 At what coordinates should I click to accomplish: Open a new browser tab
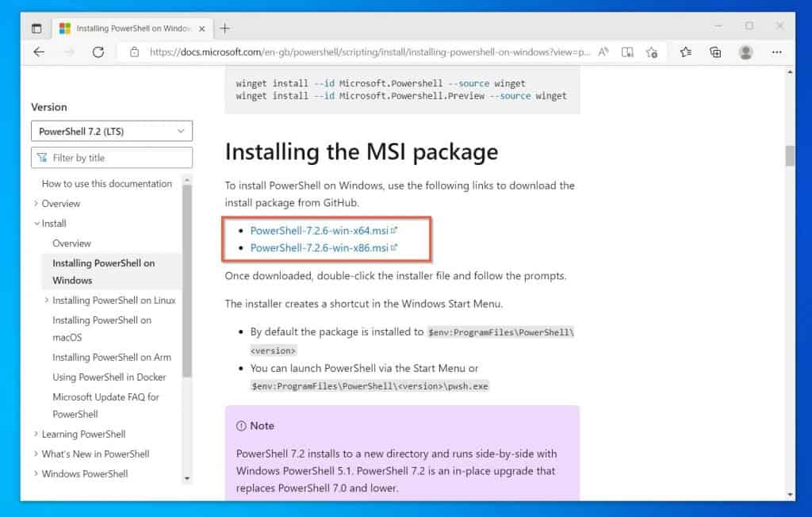(224, 29)
